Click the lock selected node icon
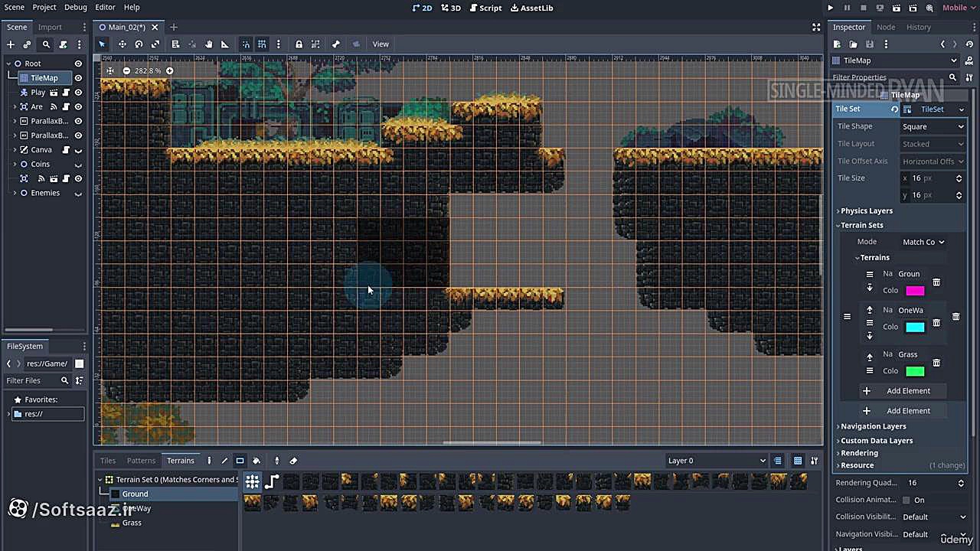The image size is (980, 551). coord(299,44)
